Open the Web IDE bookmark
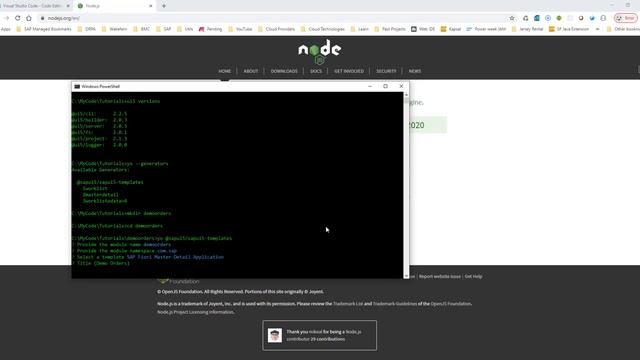The width and height of the screenshot is (640, 360). click(423, 29)
